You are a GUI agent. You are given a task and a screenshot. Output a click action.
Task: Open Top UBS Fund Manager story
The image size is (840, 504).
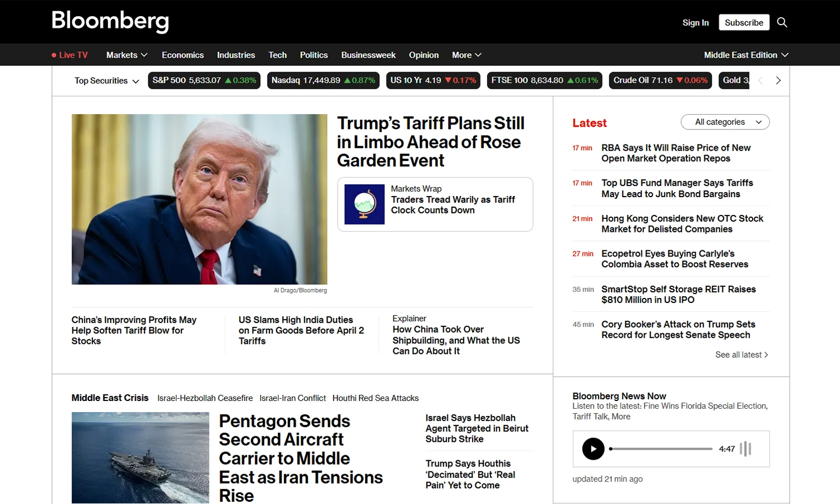[677, 188]
